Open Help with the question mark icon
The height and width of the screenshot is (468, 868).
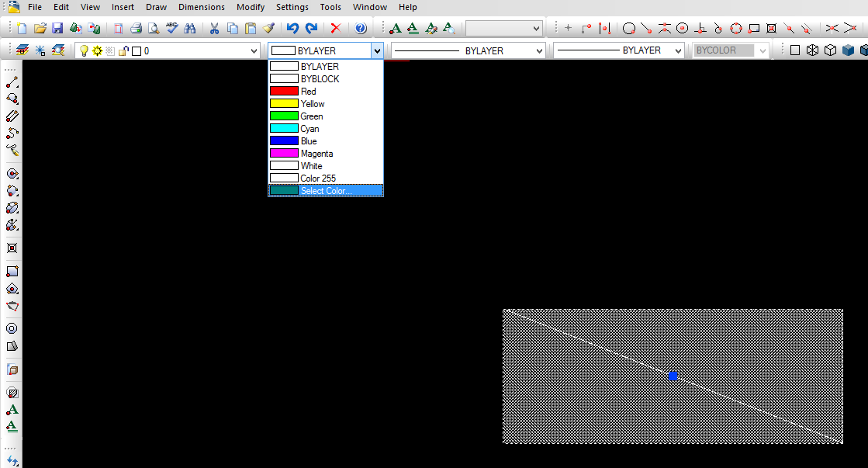[x=361, y=28]
